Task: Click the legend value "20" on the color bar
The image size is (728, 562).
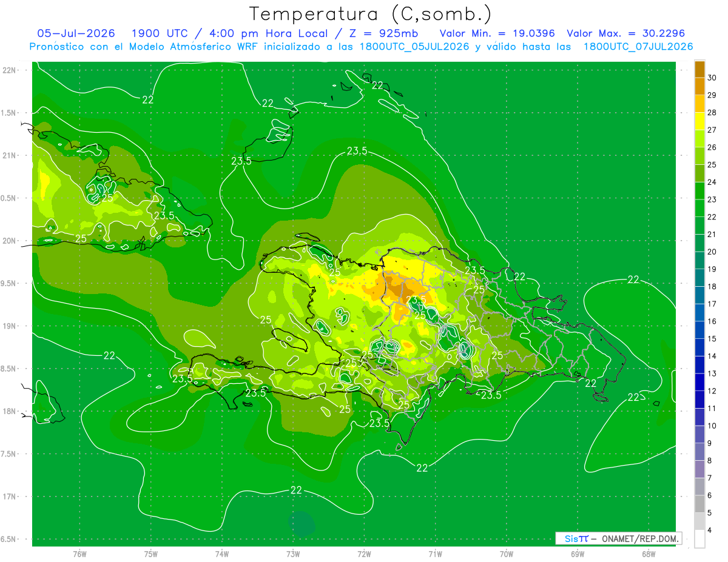Action: coord(713,252)
